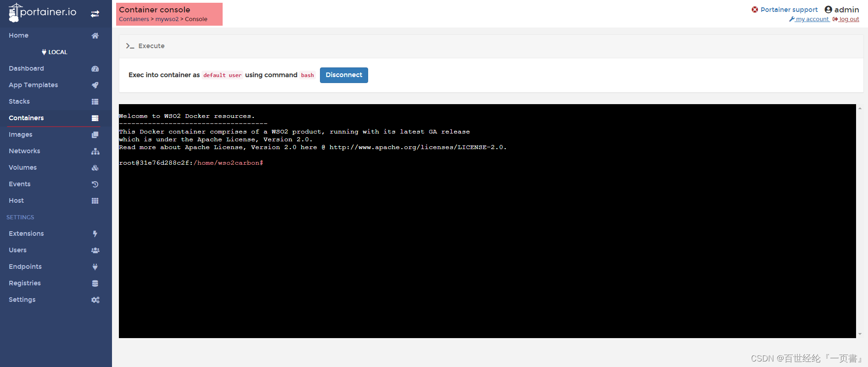Image resolution: width=868 pixels, height=367 pixels.
Task: Click the Stacks list icon
Action: tap(95, 101)
